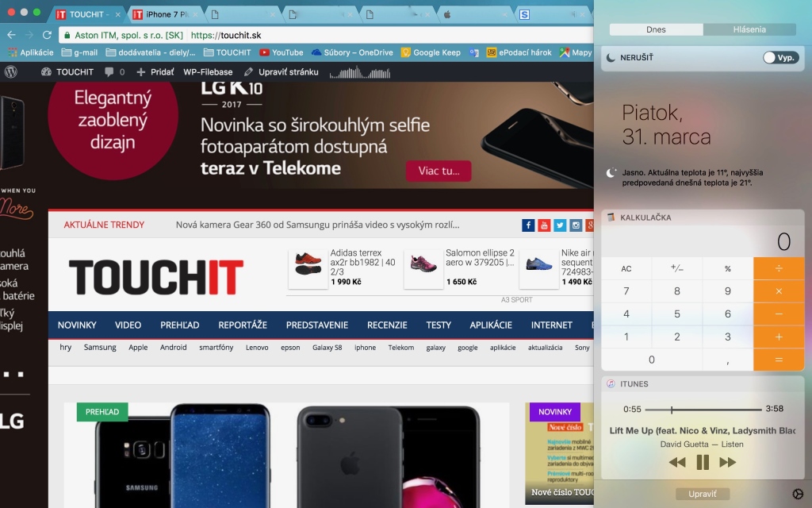The width and height of the screenshot is (812, 508).
Task: Open the Twitter social icon
Action: (x=560, y=225)
